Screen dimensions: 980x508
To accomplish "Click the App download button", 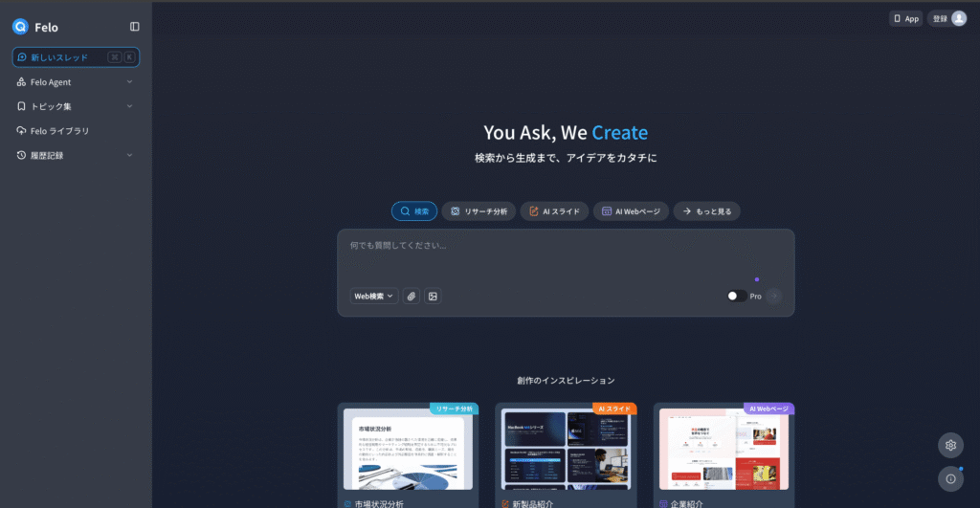I will [905, 18].
